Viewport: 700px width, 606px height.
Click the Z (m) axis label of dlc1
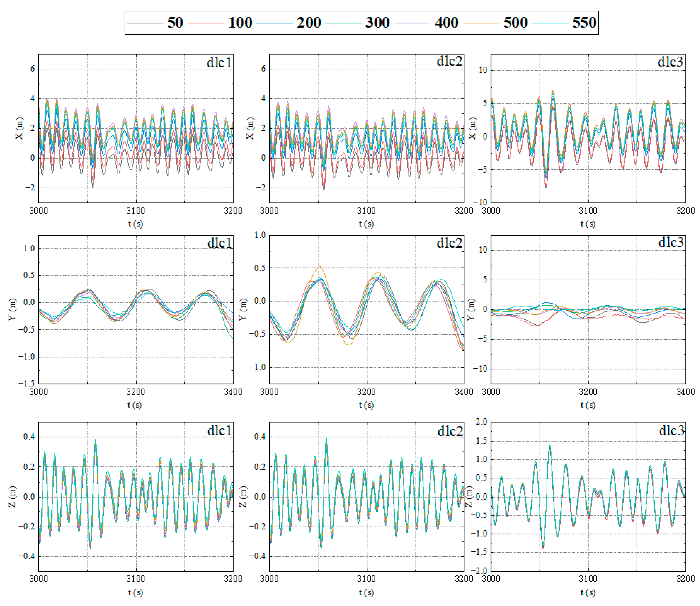(x=12, y=497)
